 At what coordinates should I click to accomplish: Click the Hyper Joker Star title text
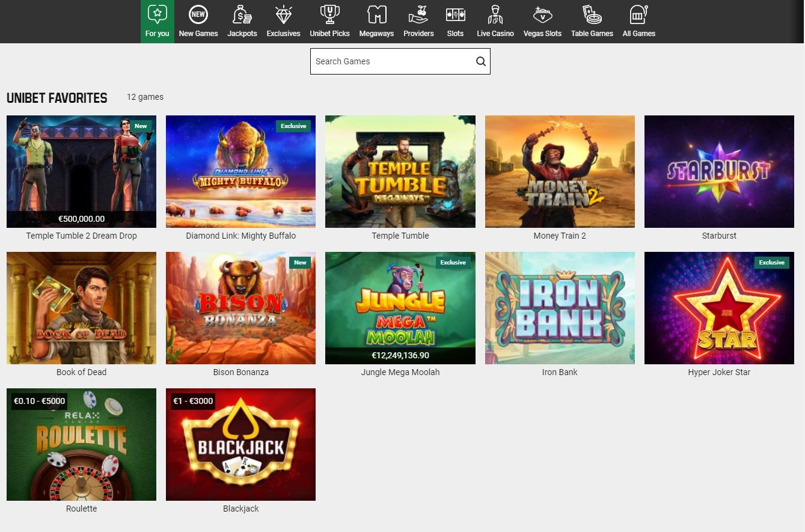coord(719,372)
